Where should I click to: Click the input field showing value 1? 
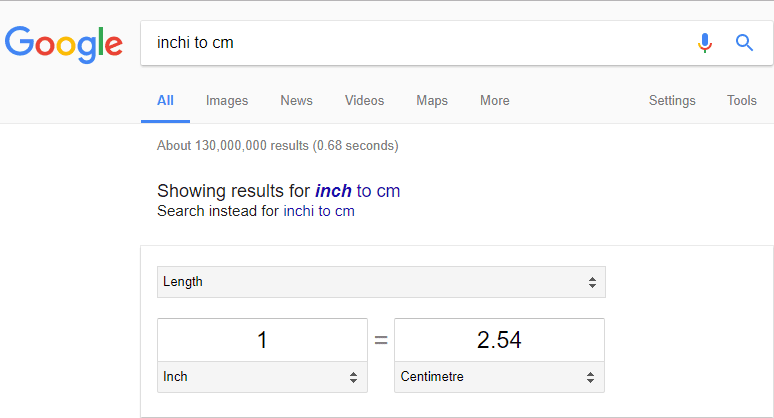click(x=262, y=340)
